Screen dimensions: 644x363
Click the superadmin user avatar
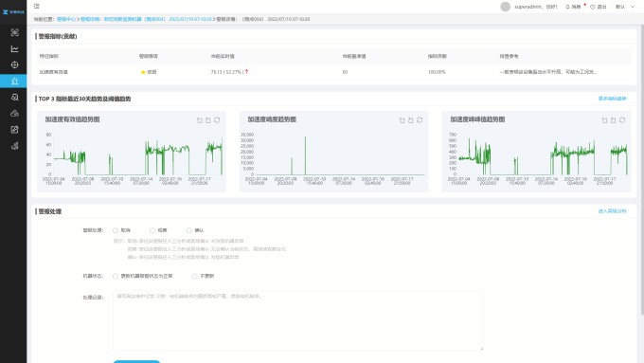pos(505,7)
